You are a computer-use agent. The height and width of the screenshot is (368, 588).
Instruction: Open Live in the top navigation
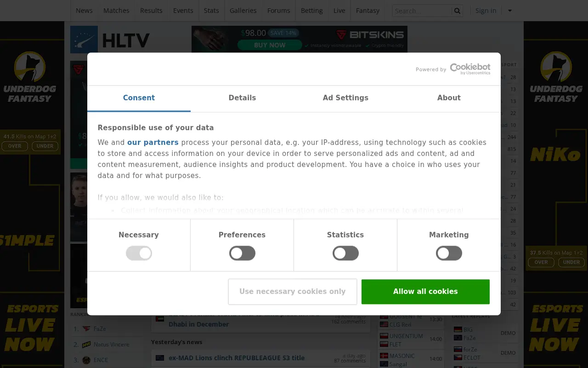click(x=339, y=11)
